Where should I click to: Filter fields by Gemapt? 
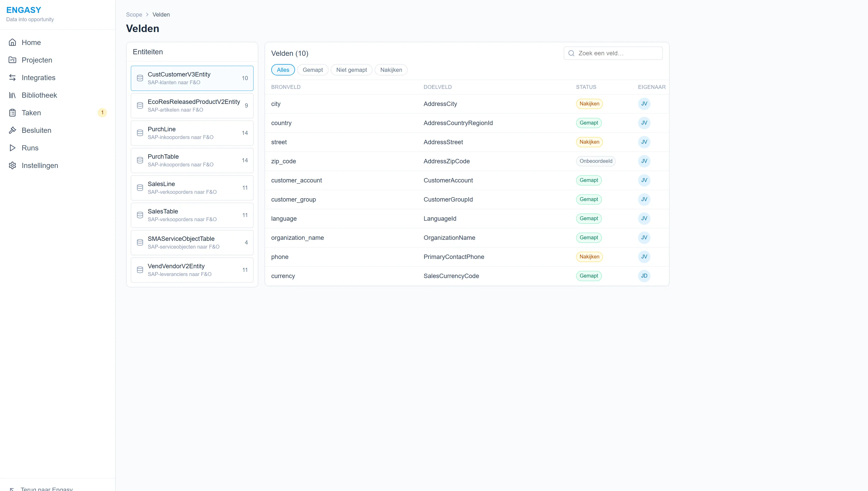click(313, 70)
